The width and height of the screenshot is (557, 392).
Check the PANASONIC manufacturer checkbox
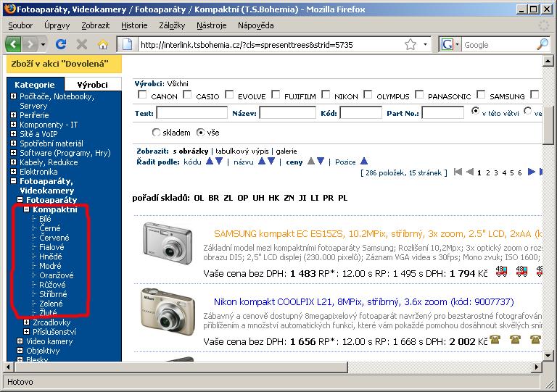419,94
